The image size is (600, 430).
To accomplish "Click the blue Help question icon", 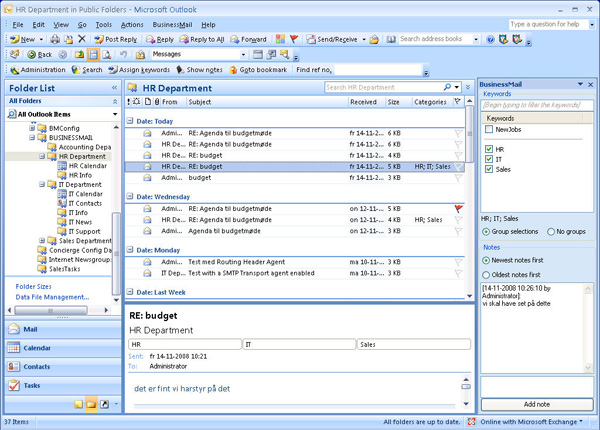I will (x=490, y=39).
